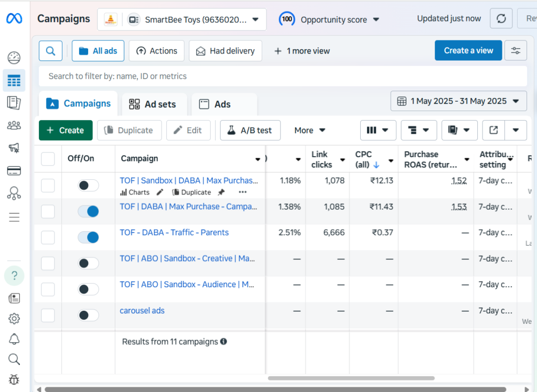This screenshot has width=537, height=392.
Task: Click the search filter input field
Action: [x=283, y=76]
